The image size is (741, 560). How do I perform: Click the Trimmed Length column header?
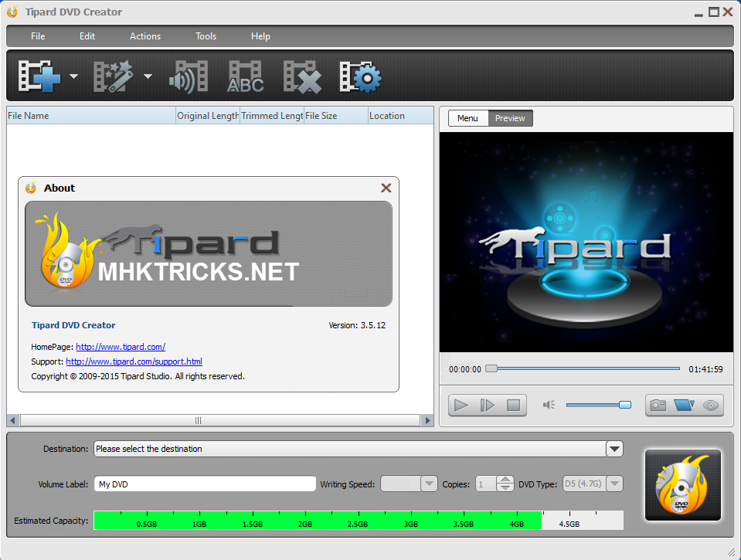pos(272,116)
